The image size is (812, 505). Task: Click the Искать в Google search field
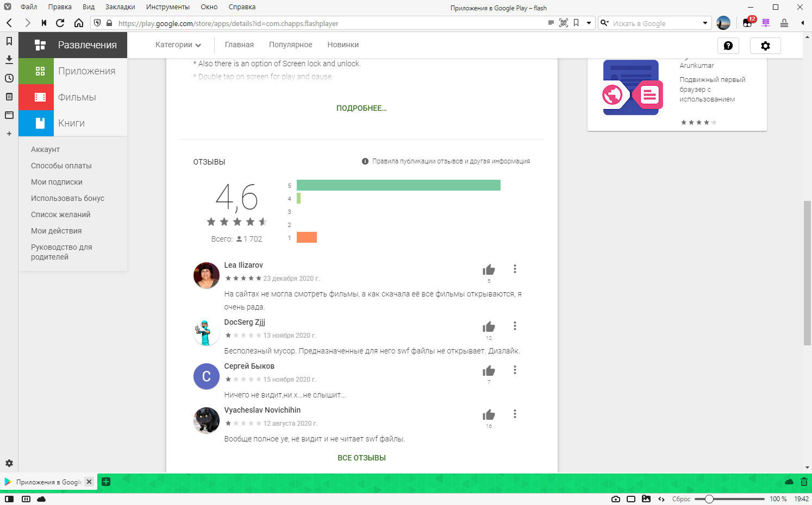click(655, 23)
